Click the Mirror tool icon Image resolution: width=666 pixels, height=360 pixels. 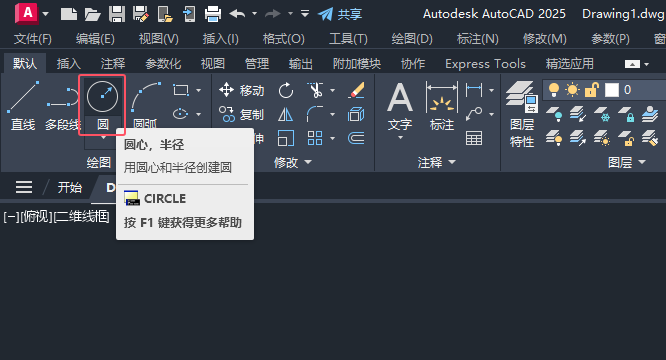(285, 114)
